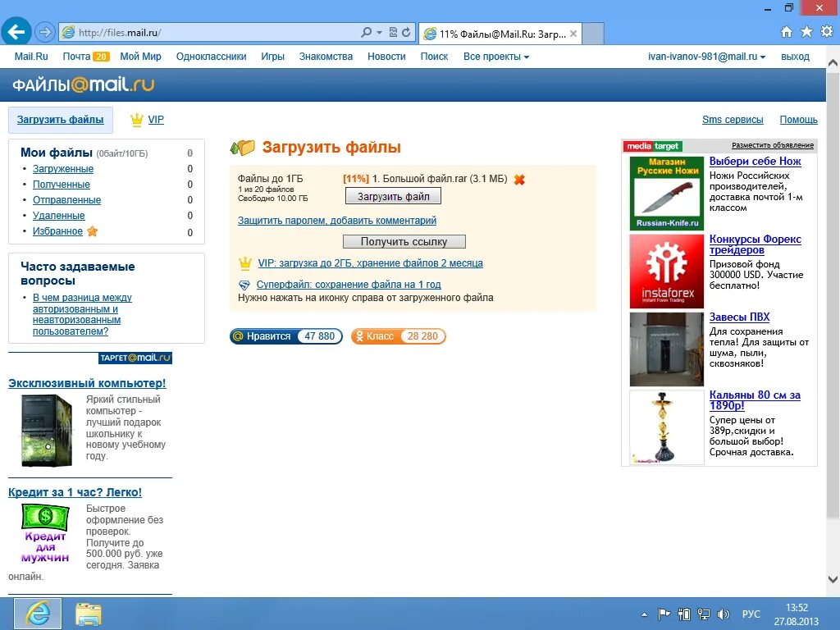Click Разместить объявление link
This screenshot has height=630, width=840.
773,145
